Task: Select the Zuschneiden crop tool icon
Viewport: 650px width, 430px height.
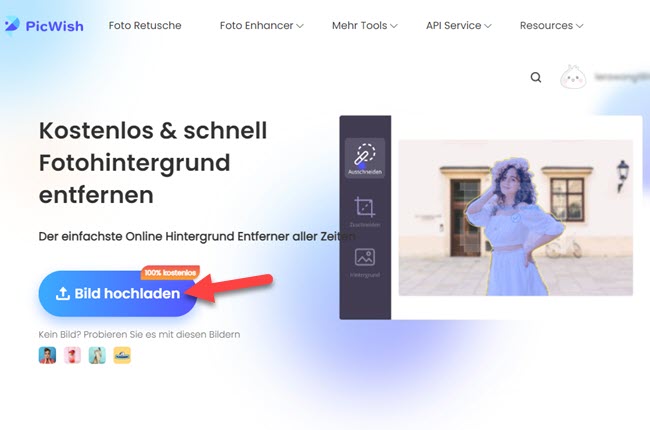Action: tap(365, 211)
